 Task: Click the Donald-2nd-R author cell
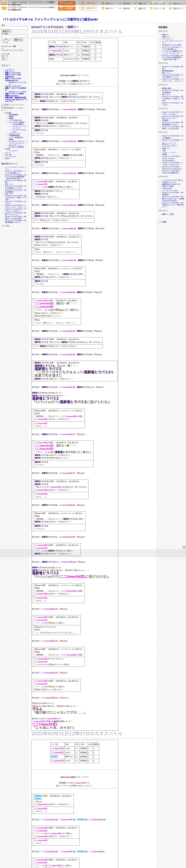[x=70, y=59]
